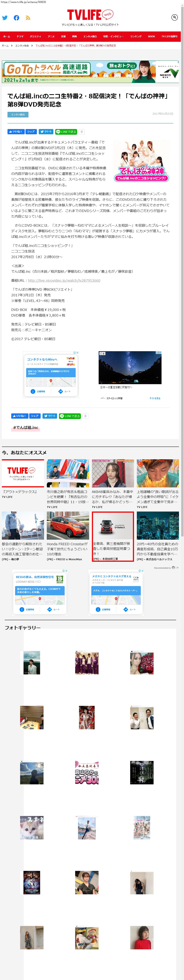
Task: Open the 都会の通勤から解放されたい sponsored article
Action: point(23,536)
